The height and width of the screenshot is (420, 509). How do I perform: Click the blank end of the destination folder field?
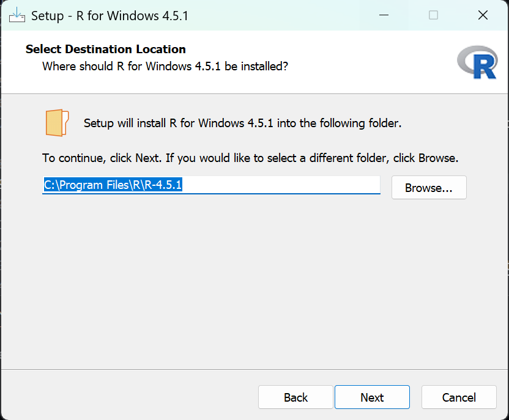pyautogui.click(x=294, y=185)
